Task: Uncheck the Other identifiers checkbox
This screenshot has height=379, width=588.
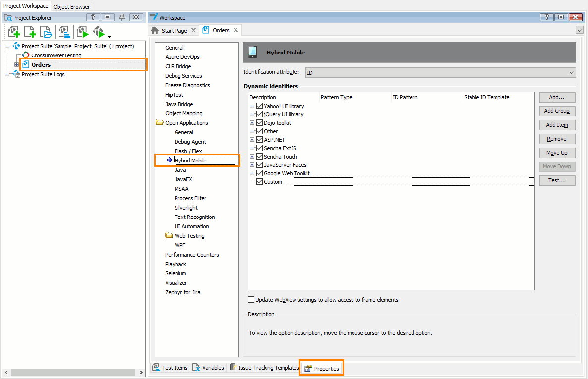Action: pyautogui.click(x=259, y=131)
